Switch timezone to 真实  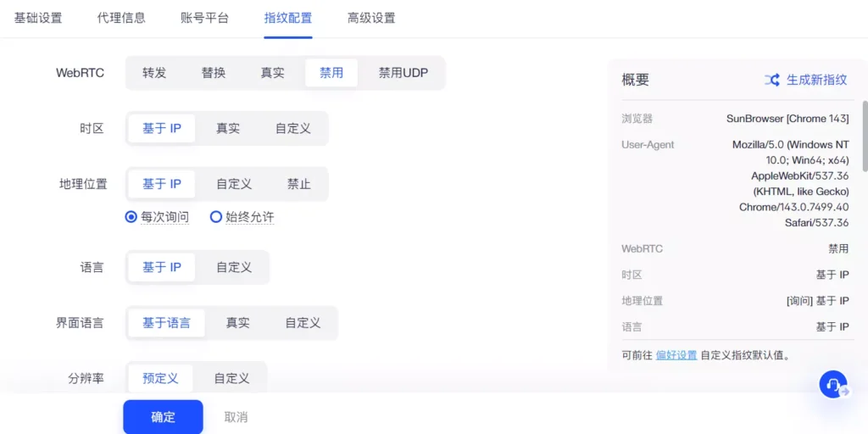[228, 128]
